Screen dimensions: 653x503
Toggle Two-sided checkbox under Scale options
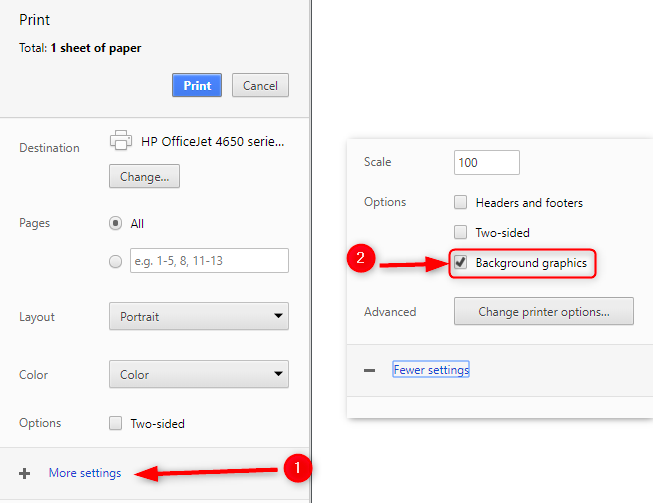tap(460, 232)
